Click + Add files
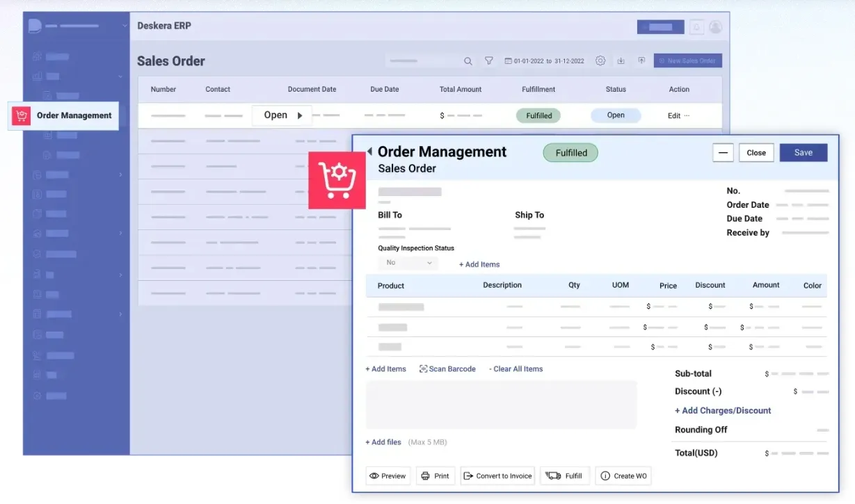Viewport: 855px width, 504px height. click(x=383, y=442)
